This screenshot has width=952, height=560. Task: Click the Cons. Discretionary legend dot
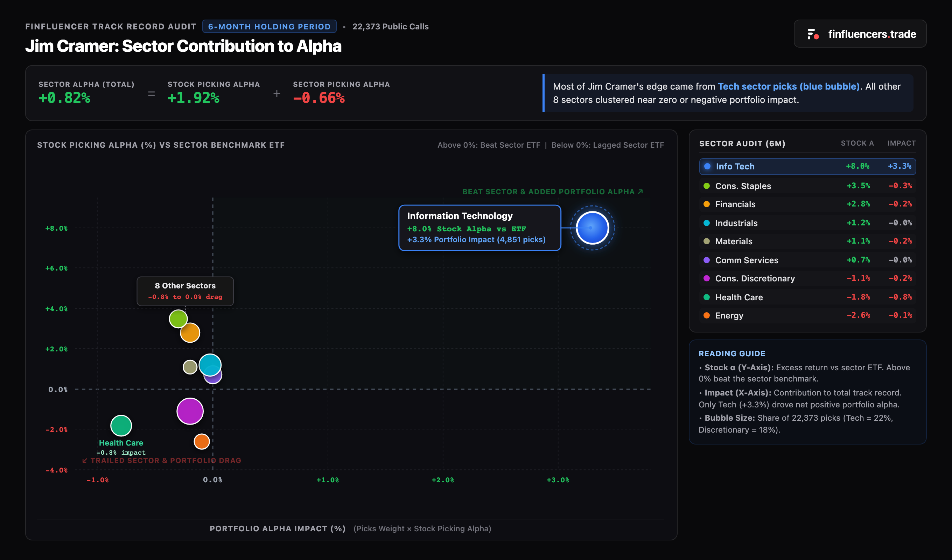click(x=706, y=278)
